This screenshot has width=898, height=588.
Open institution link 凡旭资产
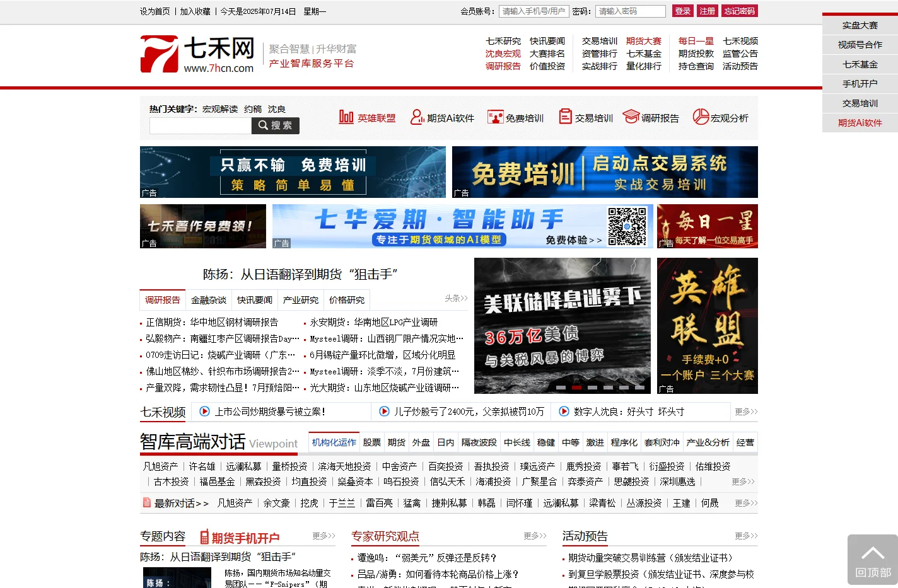click(x=160, y=466)
